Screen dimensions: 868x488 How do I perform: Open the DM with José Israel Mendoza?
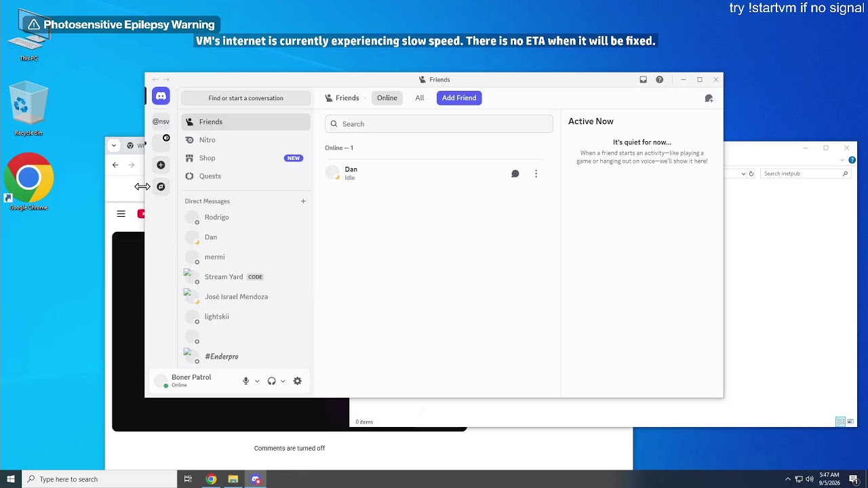245,297
